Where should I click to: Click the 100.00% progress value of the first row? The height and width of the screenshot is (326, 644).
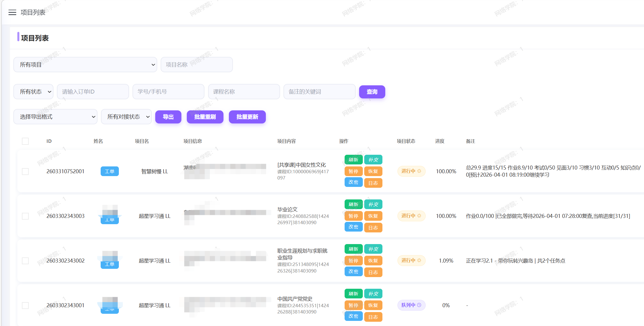[446, 171]
